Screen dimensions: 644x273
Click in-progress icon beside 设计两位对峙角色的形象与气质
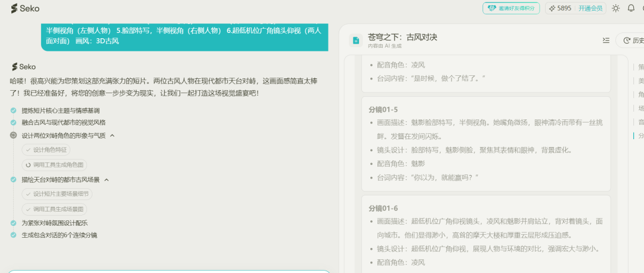[14, 135]
